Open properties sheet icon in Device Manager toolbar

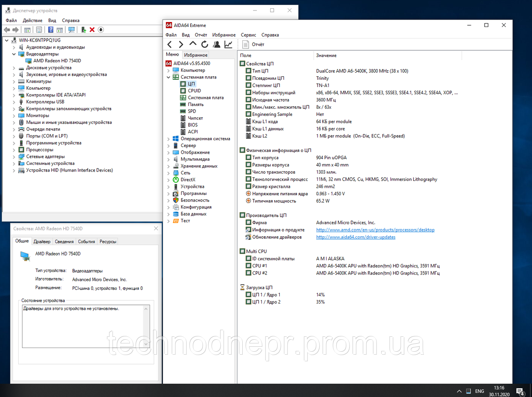pyautogui.click(x=39, y=30)
